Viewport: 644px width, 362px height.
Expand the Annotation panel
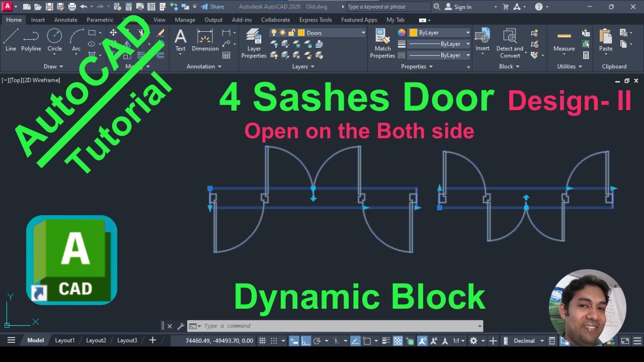[x=204, y=66]
